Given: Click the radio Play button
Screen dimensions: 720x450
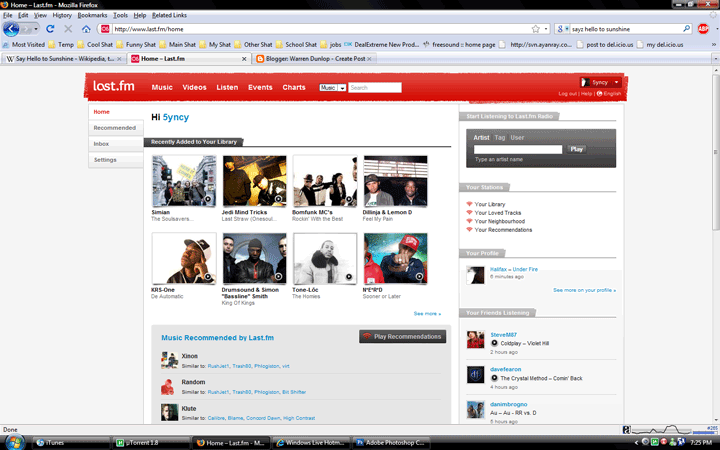Looking at the screenshot, I should 576,149.
